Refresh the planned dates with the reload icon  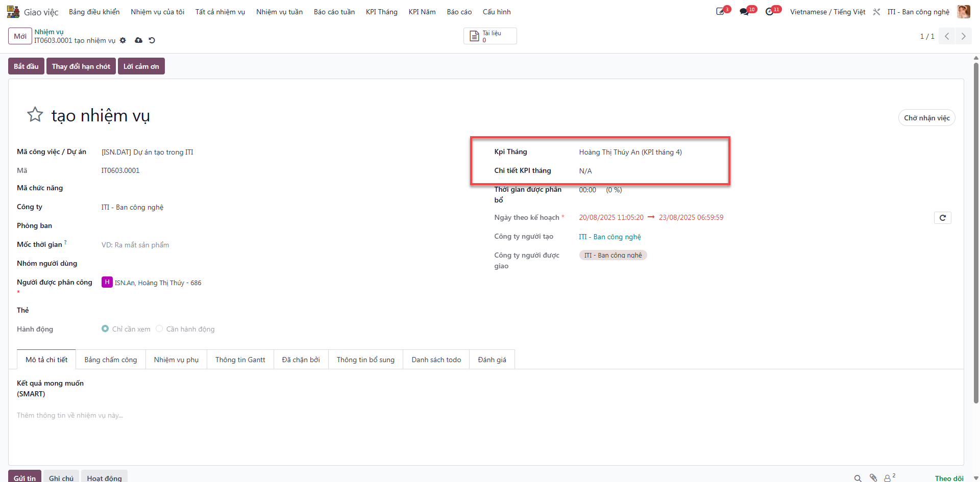[943, 218]
